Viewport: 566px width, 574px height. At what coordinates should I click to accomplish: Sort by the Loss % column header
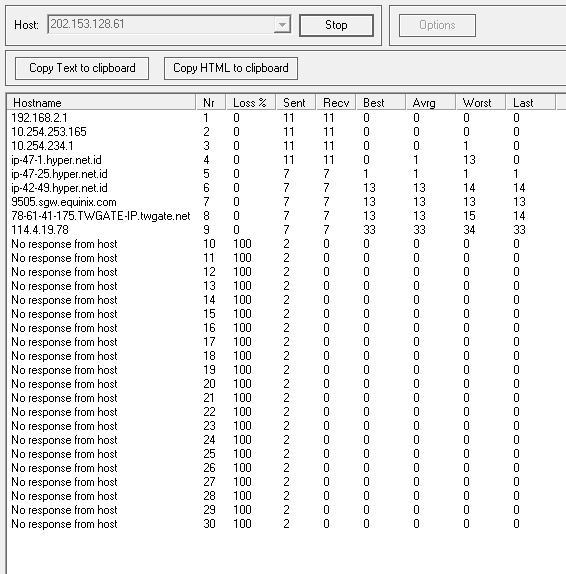point(250,102)
